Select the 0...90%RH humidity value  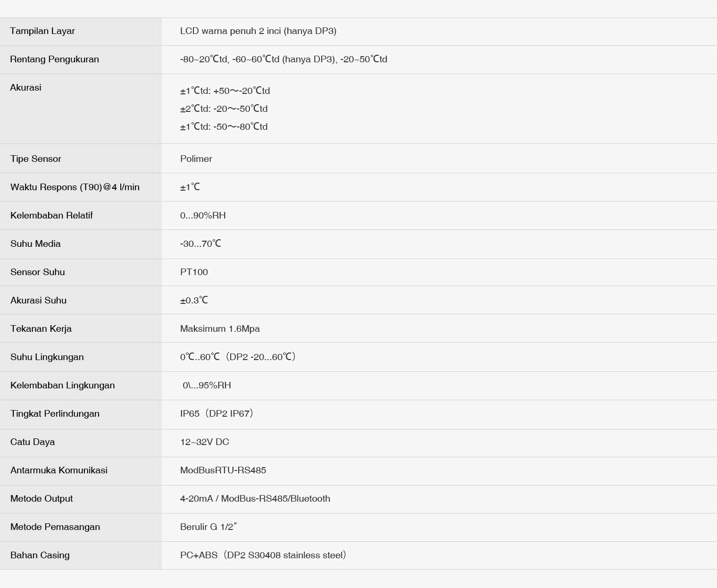(x=203, y=216)
